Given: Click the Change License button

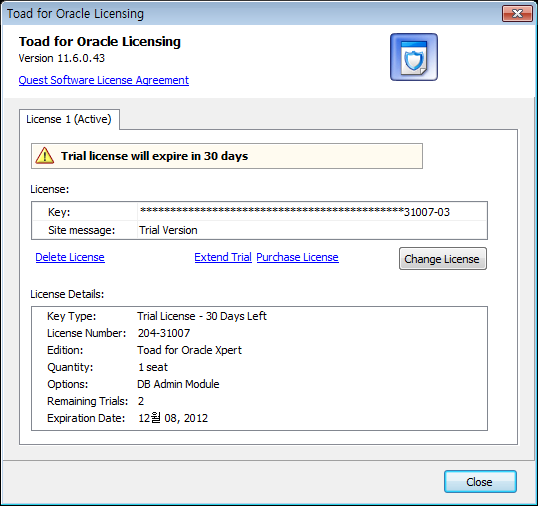Looking at the screenshot, I should (443, 259).
